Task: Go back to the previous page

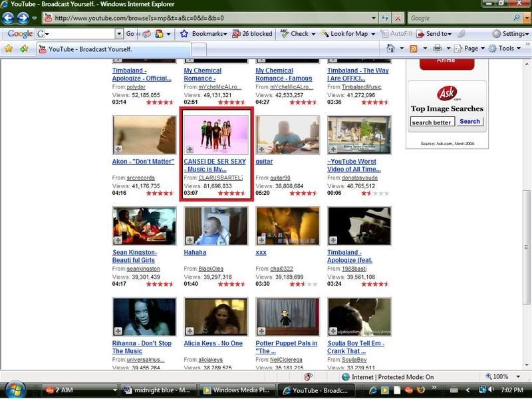Action: pos(8,18)
